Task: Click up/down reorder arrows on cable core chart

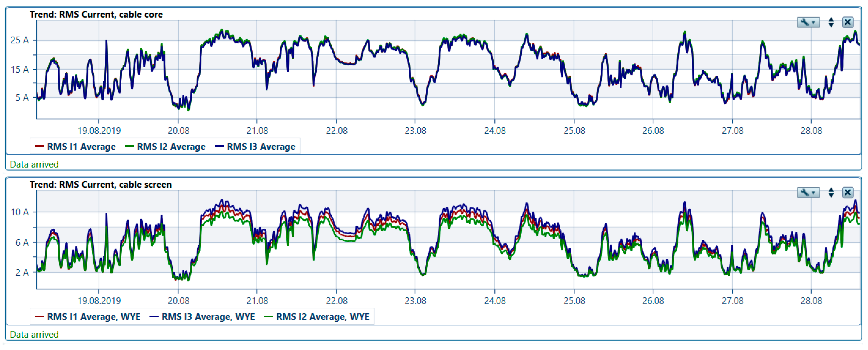Action: (831, 23)
